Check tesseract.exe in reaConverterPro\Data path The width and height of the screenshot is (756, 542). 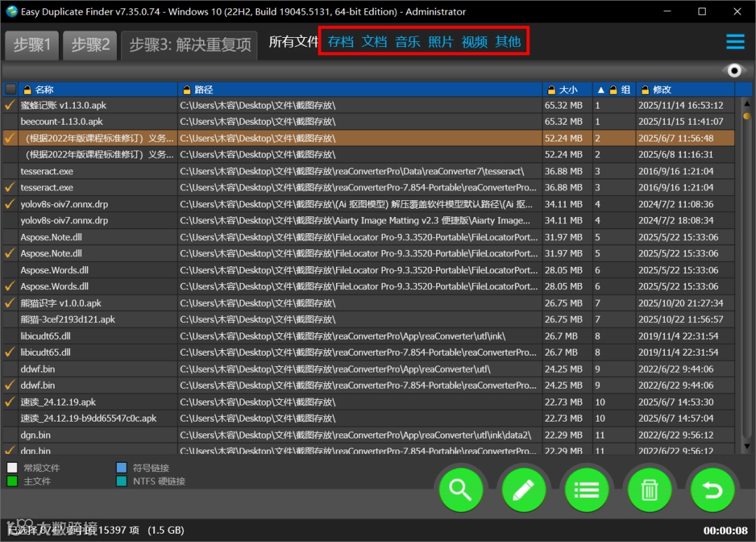coord(10,171)
